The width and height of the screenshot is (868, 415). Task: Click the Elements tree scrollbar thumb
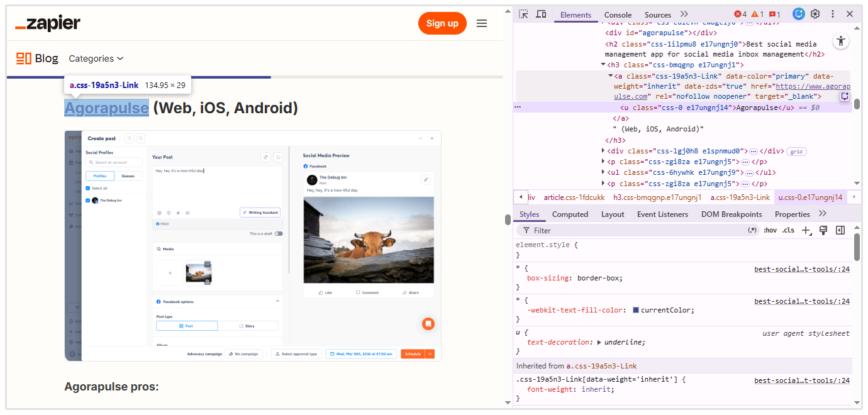(x=857, y=104)
